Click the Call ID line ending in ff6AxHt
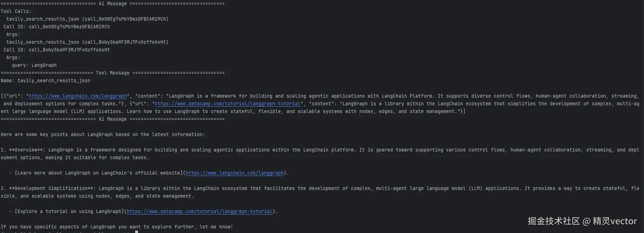 click(x=57, y=50)
